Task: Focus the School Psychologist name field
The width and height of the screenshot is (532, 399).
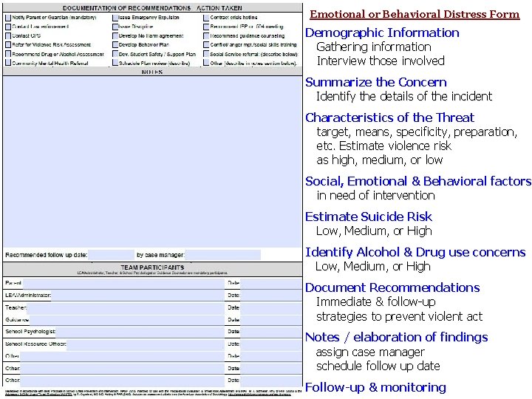Action: [x=140, y=332]
